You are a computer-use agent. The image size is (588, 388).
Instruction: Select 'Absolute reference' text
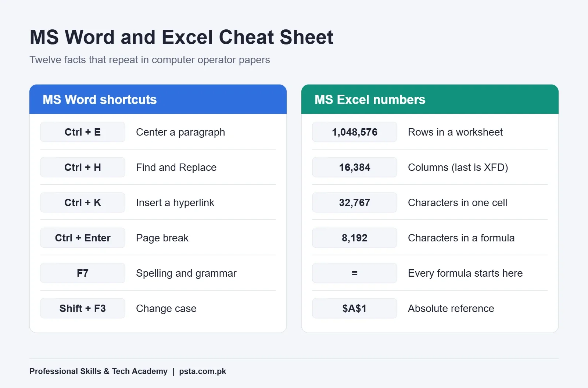click(x=451, y=309)
